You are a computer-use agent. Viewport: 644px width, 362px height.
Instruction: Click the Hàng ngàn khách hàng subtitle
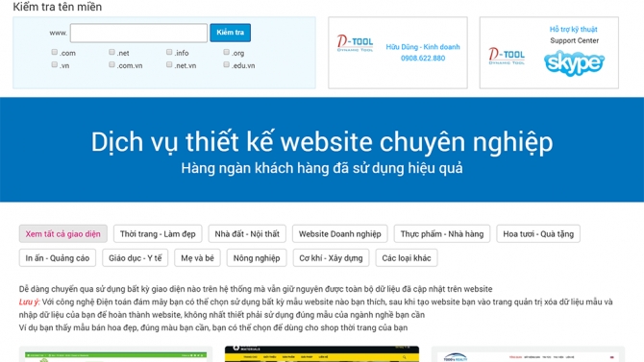click(322, 168)
